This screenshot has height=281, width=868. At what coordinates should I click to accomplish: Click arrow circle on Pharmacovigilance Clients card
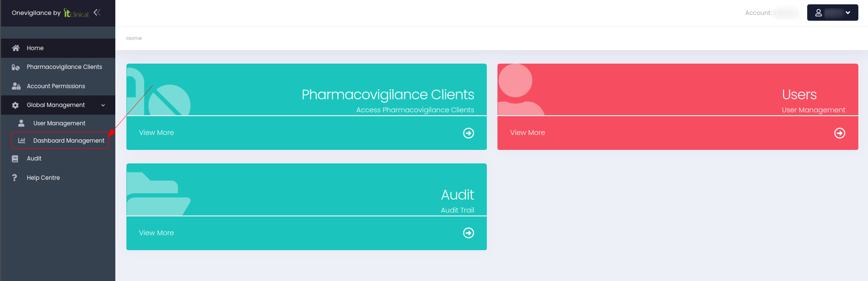[x=468, y=133]
